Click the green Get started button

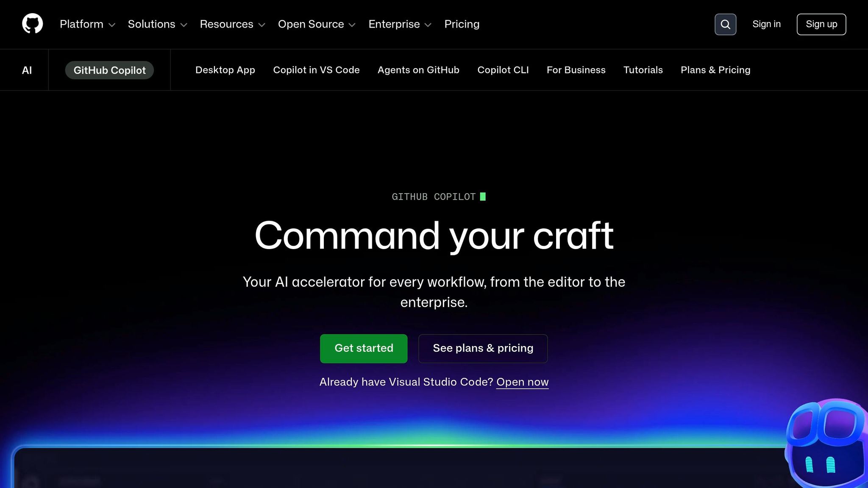364,348
